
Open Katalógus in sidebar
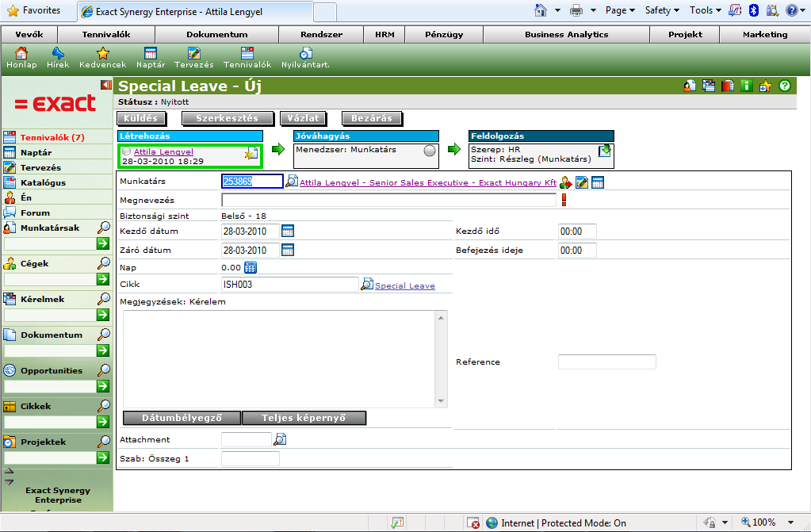click(x=43, y=182)
